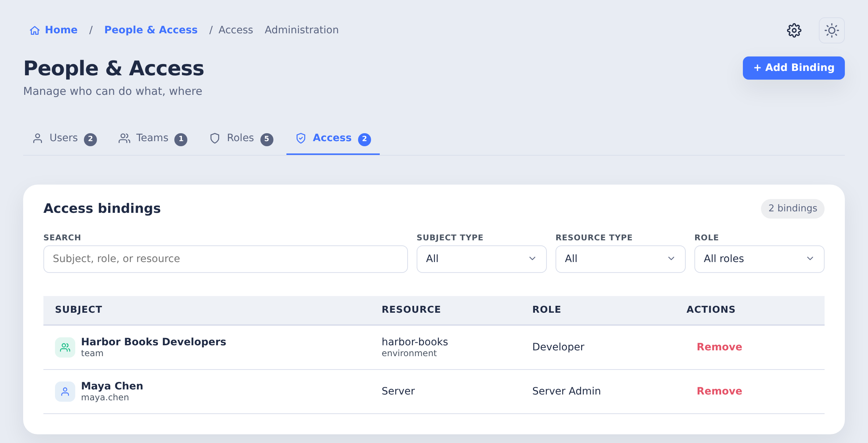Click the Add Binding button
868x443 pixels.
[x=794, y=68]
